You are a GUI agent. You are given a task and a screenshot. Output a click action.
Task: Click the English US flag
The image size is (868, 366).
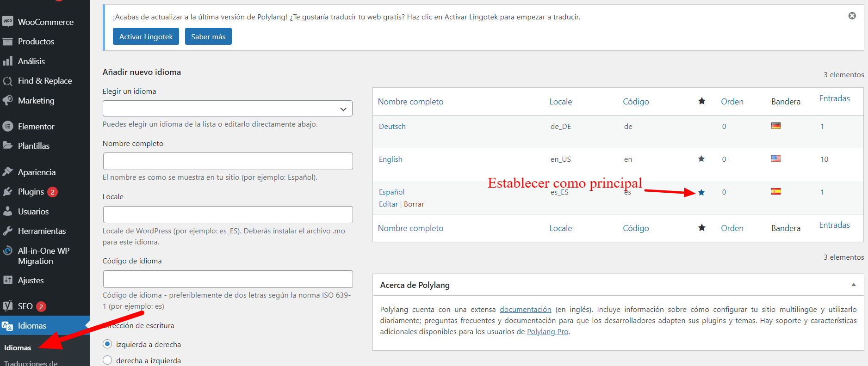[776, 159]
